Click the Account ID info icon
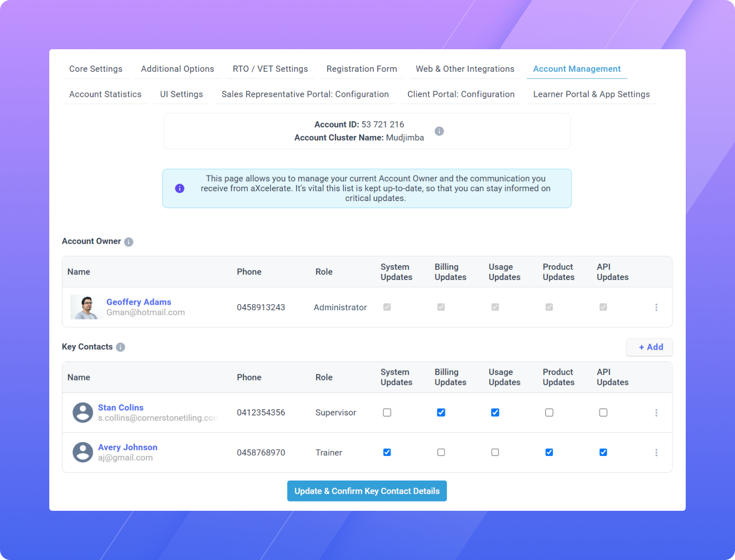This screenshot has height=560, width=735. pos(439,131)
